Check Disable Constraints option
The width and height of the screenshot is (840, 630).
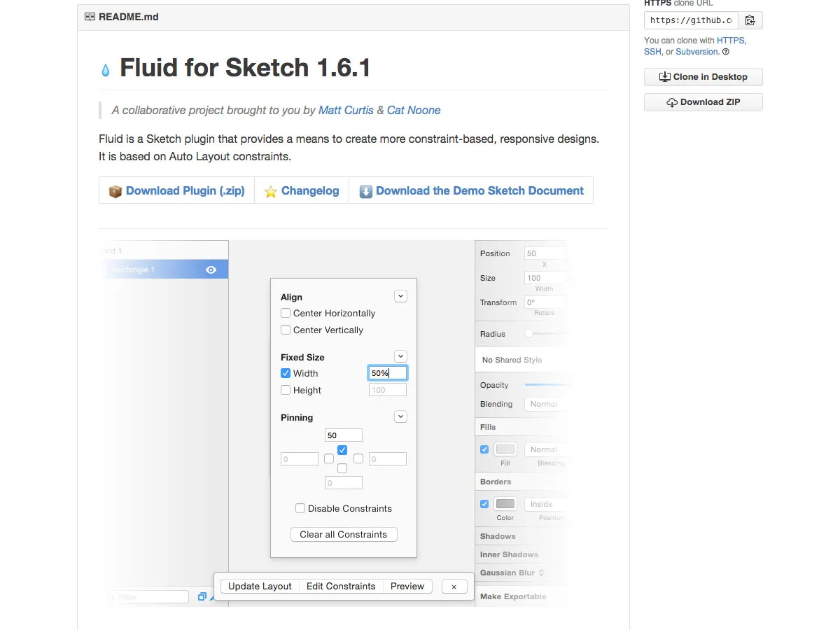pos(300,508)
